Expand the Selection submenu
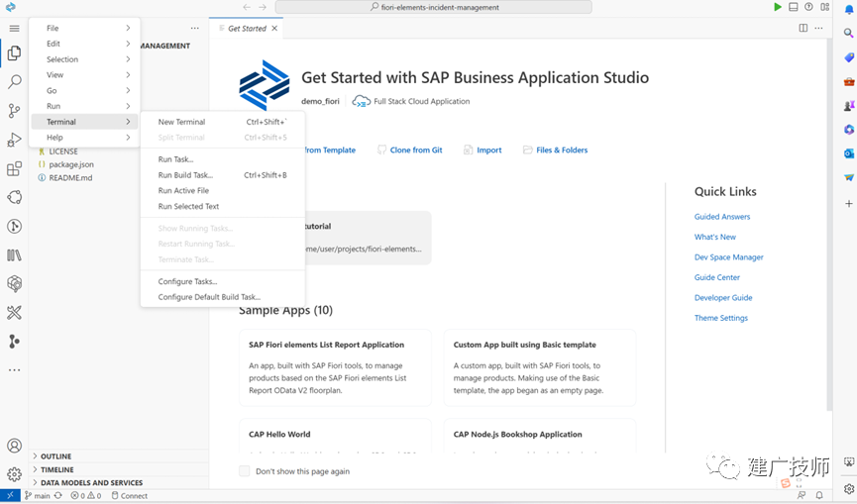Viewport: 857px width, 504px height. coord(85,59)
